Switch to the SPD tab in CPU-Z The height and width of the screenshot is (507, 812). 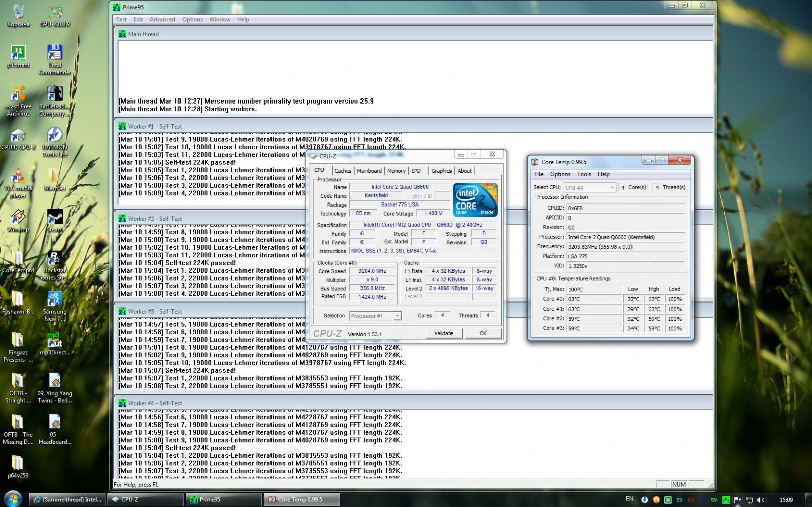click(416, 171)
